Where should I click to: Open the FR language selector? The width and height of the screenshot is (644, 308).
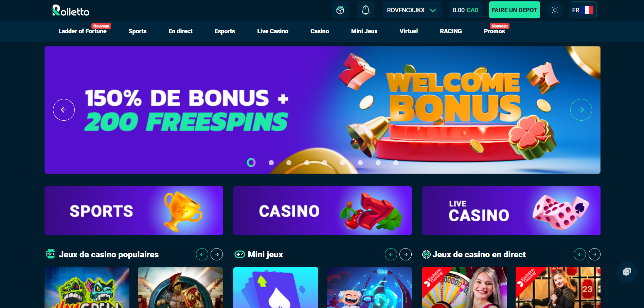[x=583, y=10]
